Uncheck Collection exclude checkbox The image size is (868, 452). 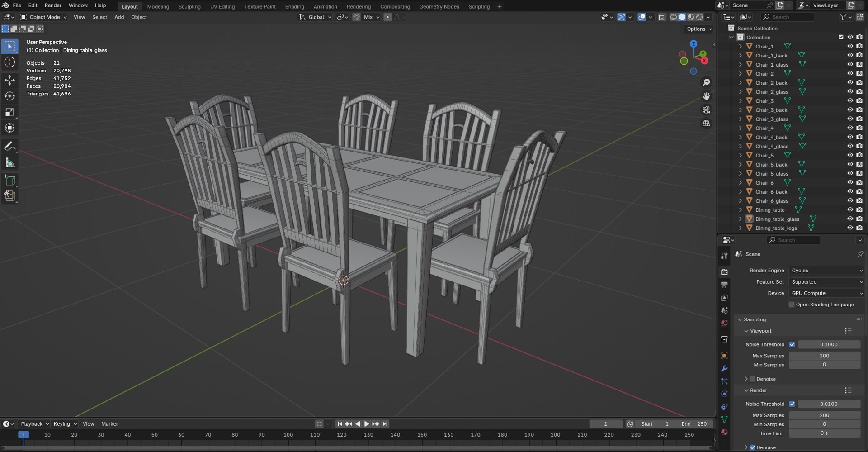point(841,37)
